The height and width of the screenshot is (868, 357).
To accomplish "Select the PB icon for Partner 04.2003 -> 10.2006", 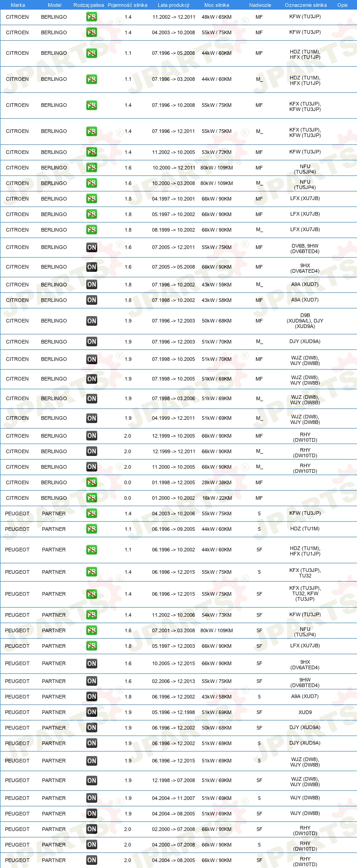I will (x=92, y=513).
